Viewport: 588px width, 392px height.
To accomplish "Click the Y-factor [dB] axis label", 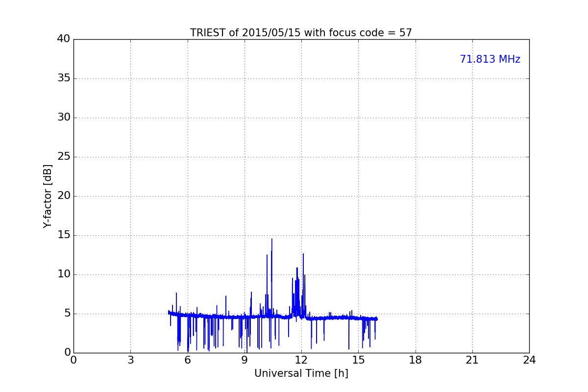I will point(48,196).
